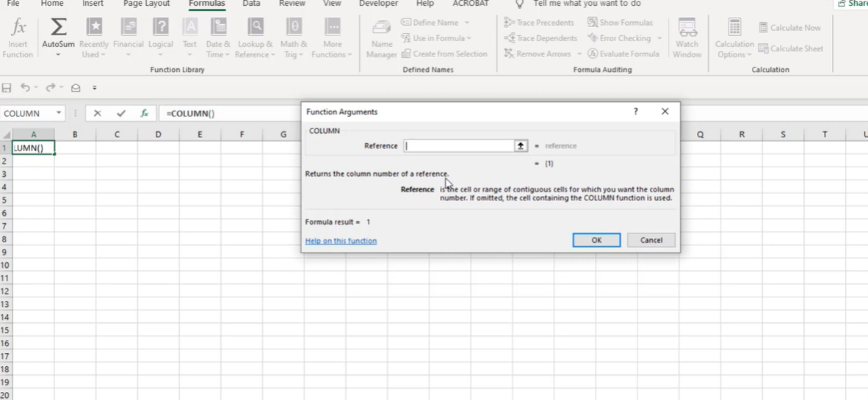
Task: Click Remove Arrows
Action: 538,54
